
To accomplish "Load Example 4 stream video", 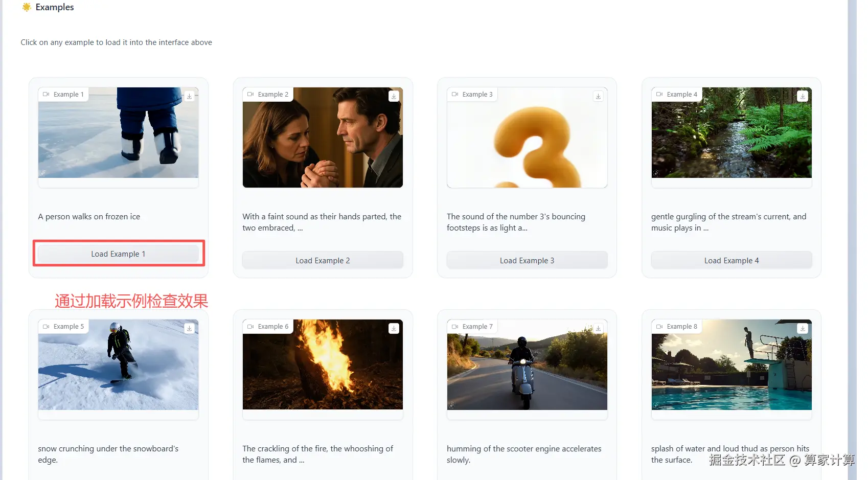I will (x=732, y=261).
